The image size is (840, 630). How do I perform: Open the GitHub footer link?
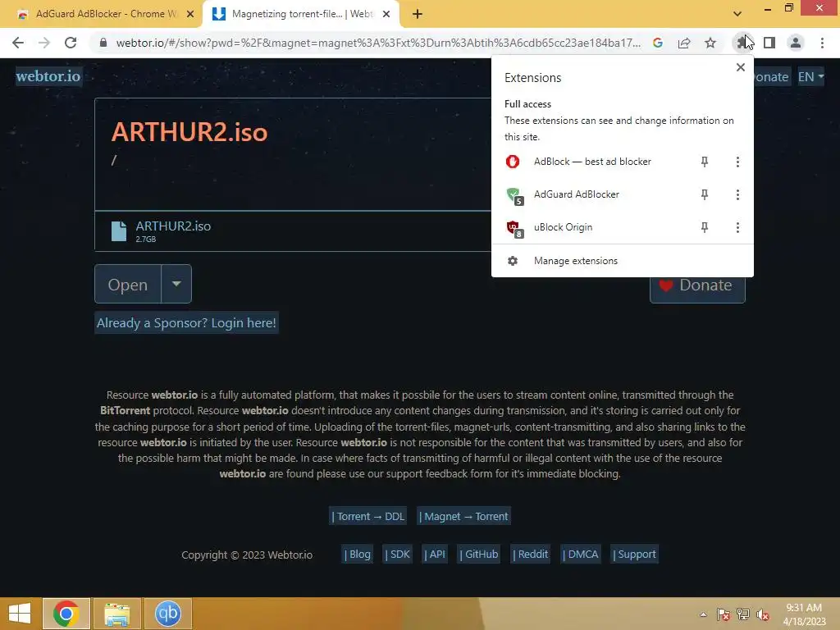479,555
